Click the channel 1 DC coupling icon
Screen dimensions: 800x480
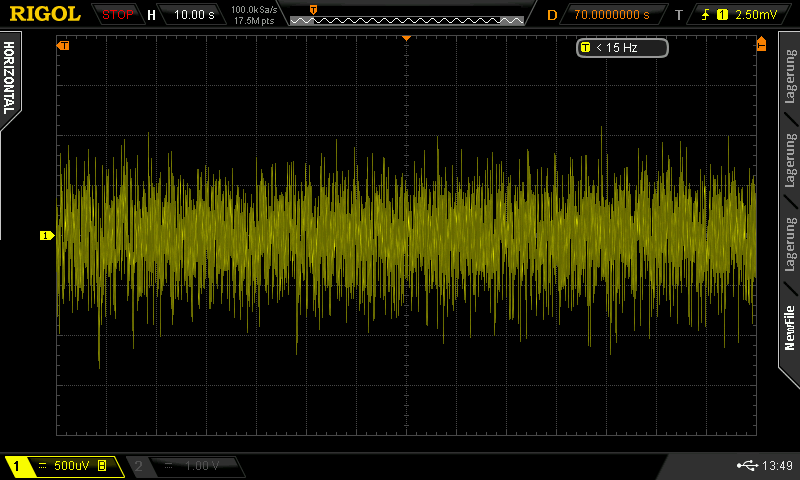42,466
